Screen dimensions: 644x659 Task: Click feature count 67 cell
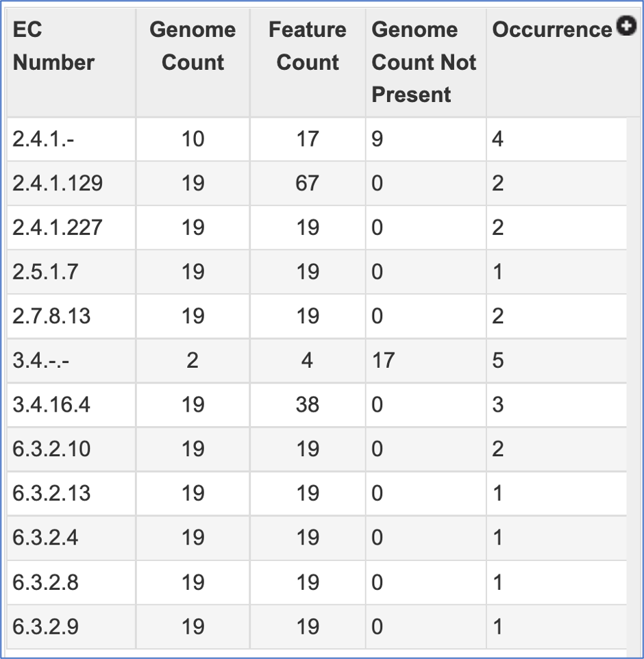click(x=308, y=183)
